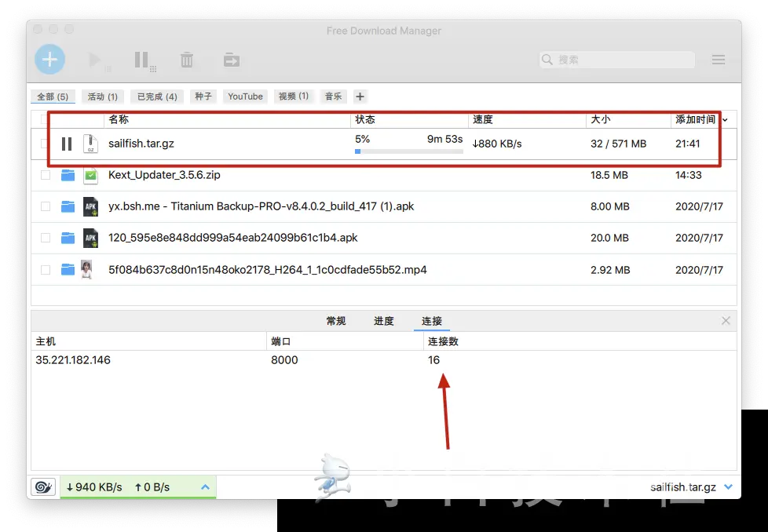Sort by 大小 column header
Screen dimensions: 768x532
pos(628,119)
